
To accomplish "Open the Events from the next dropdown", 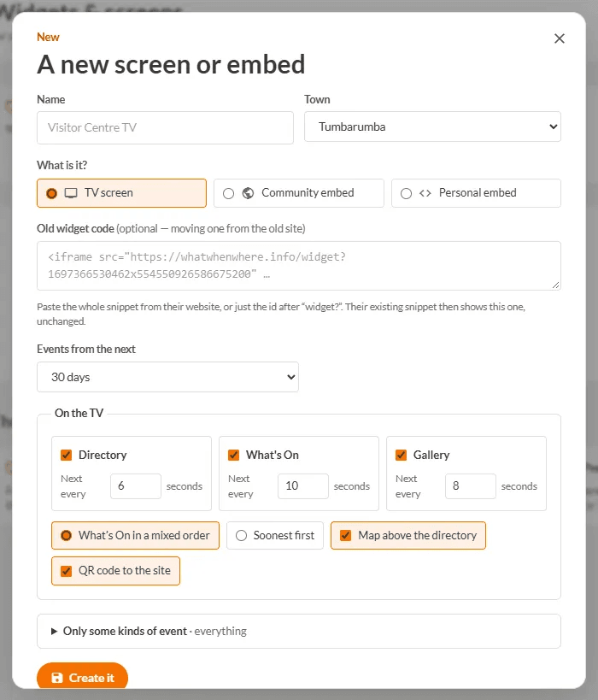I will 167,377.
